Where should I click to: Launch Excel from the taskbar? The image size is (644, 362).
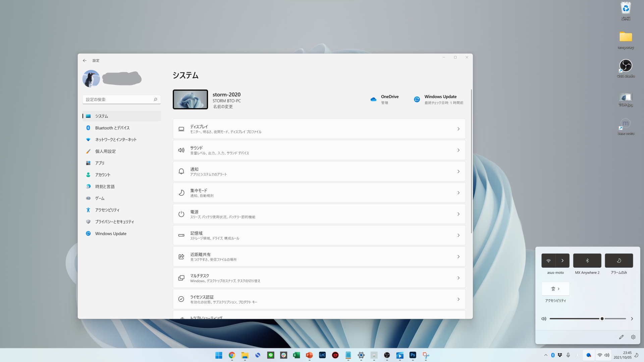tap(297, 355)
